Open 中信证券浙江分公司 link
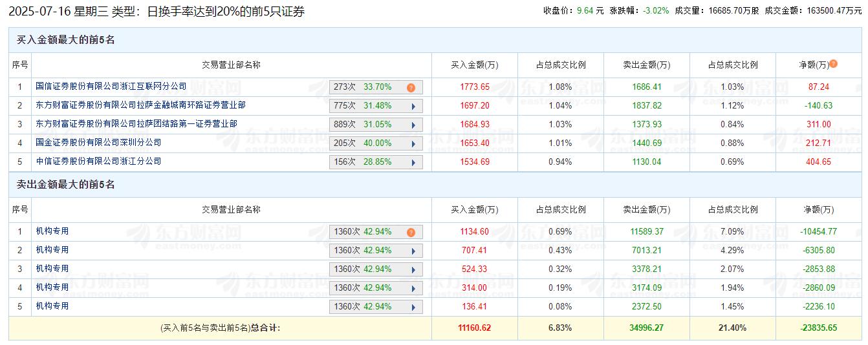 98,162
